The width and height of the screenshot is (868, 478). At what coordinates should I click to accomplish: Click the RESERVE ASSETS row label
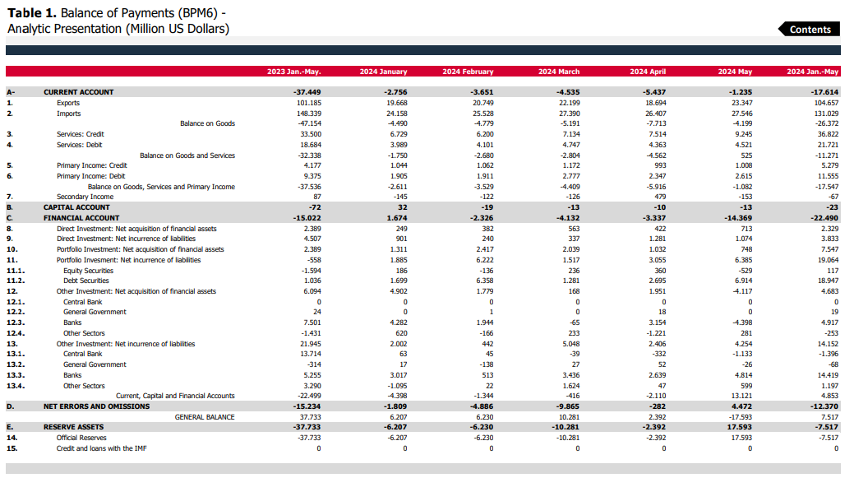[73, 427]
